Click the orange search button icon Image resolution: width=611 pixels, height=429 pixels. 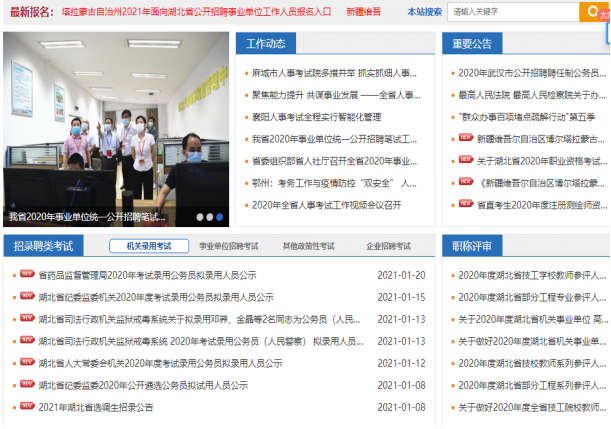tap(593, 12)
